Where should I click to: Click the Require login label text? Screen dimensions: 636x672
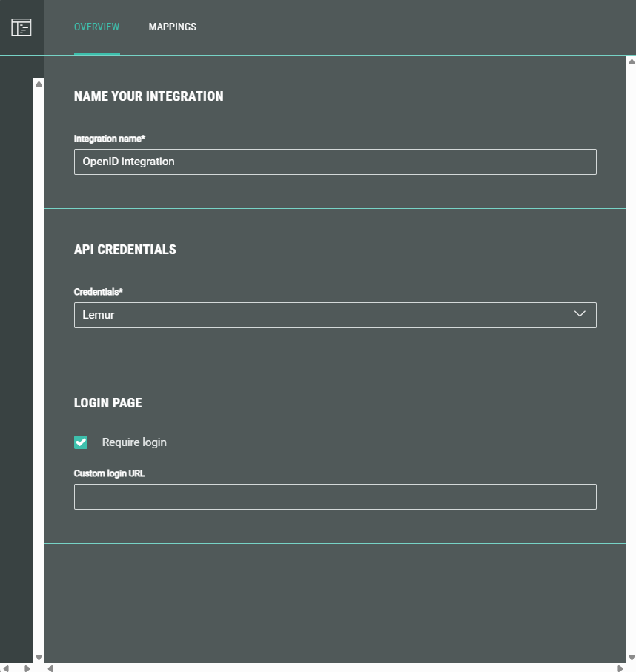(134, 442)
